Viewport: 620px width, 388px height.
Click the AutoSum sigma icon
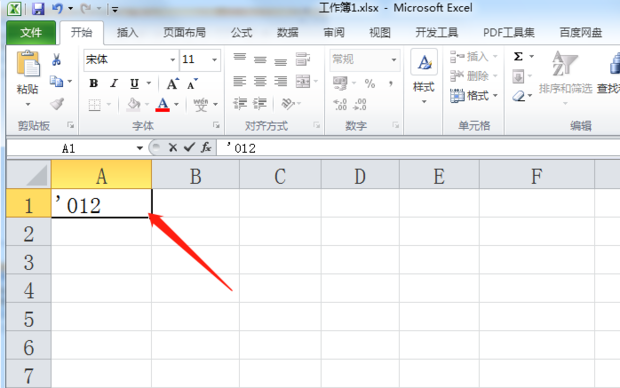pyautogui.click(x=518, y=57)
